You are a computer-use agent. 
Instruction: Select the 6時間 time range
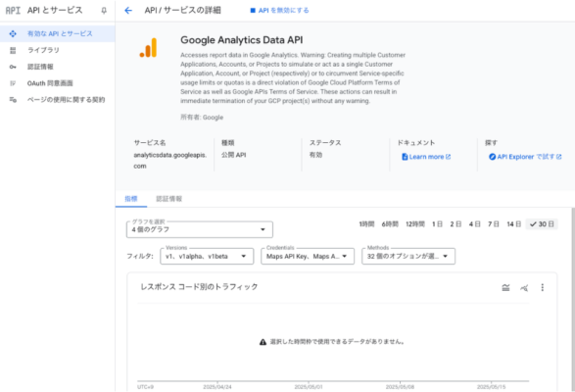(390, 224)
